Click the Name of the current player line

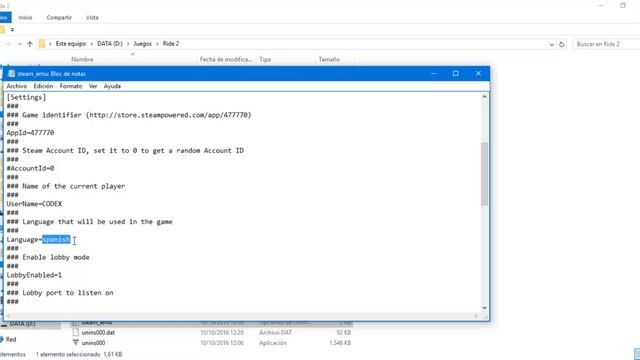(66, 186)
